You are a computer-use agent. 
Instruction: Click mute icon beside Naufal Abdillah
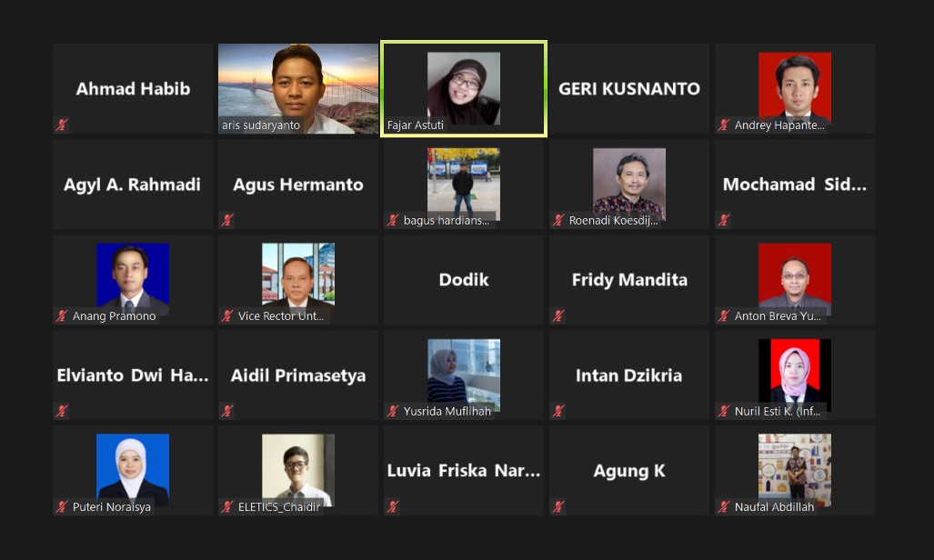pos(724,506)
